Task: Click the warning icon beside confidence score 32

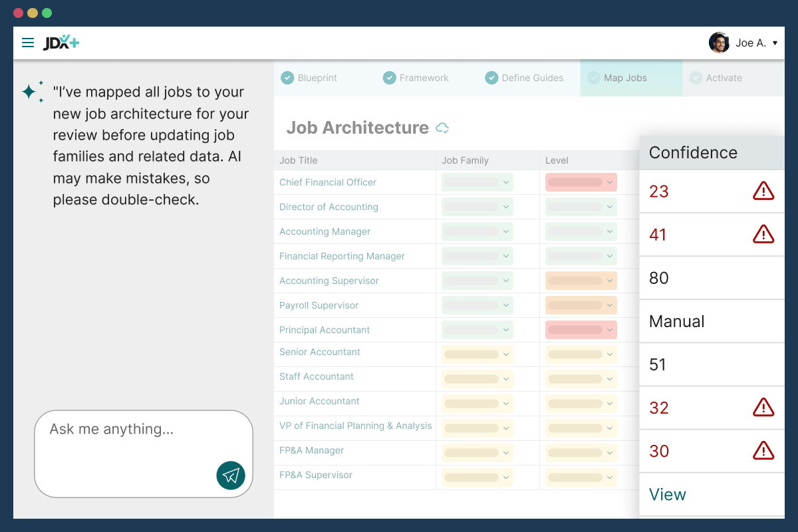Action: [763, 408]
